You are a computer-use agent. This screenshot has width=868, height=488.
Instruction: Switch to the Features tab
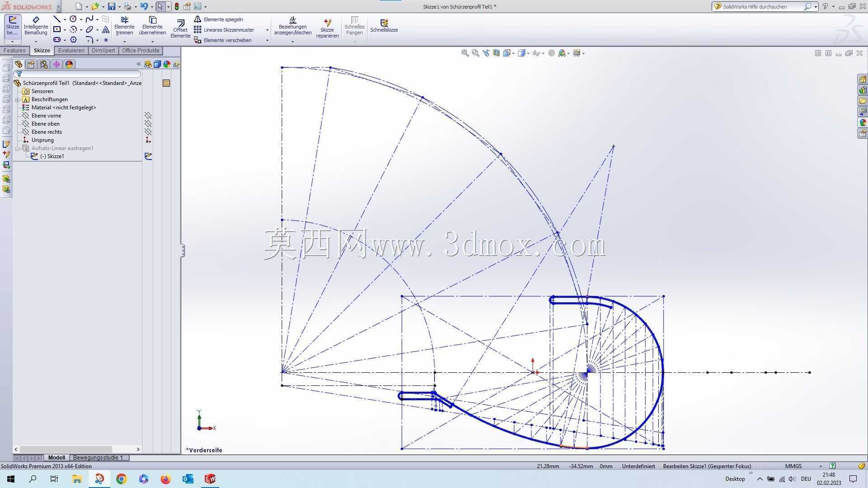pos(14,51)
